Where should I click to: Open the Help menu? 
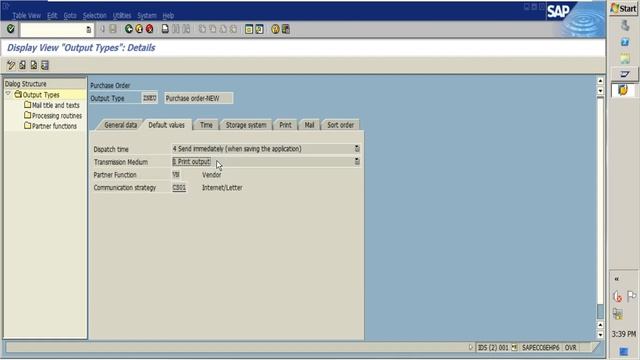pyautogui.click(x=168, y=16)
